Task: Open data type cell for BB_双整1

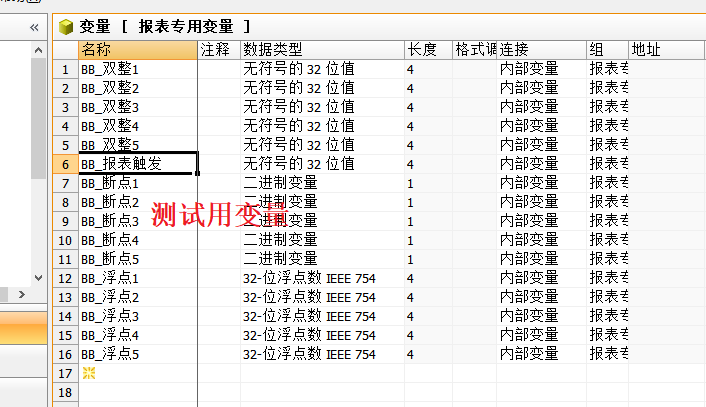Action: (321, 69)
